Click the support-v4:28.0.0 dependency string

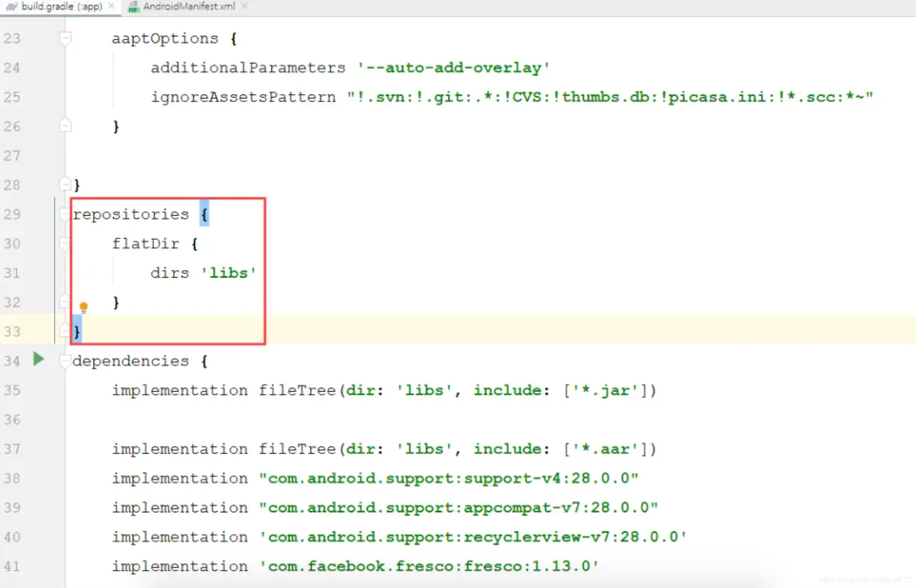[448, 478]
